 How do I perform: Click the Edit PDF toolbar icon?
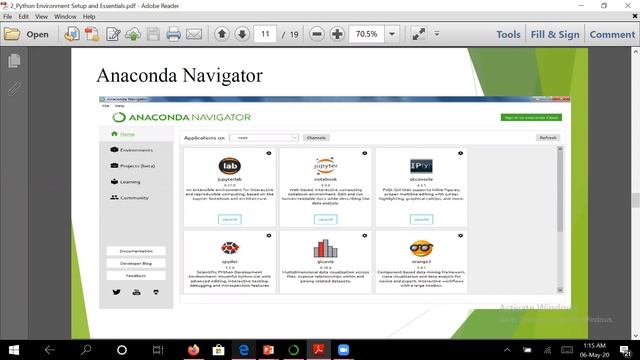coord(113,34)
